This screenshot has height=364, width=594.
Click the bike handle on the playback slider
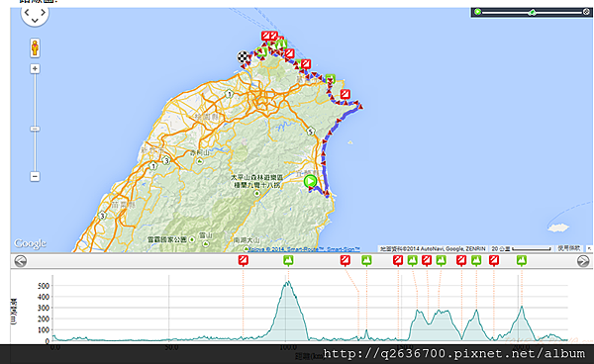coord(533,13)
